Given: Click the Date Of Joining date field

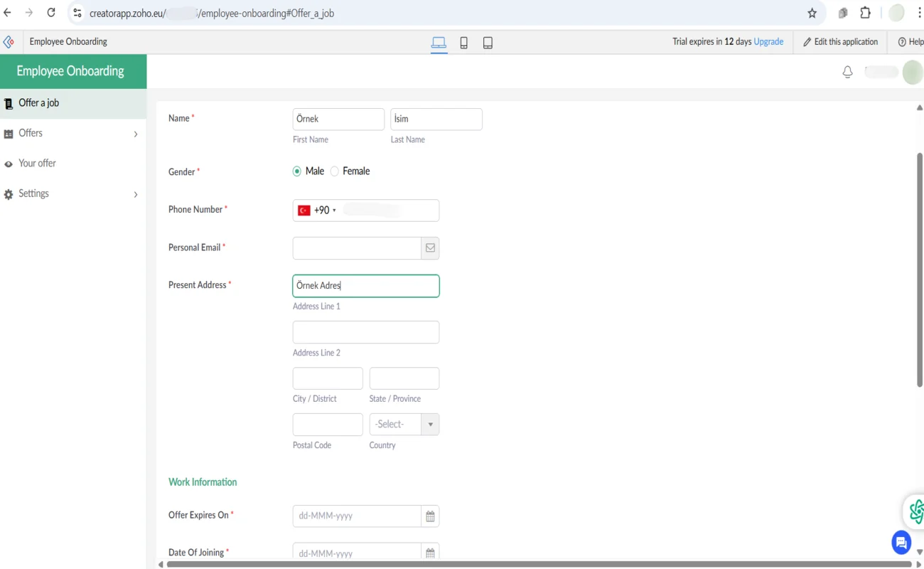Looking at the screenshot, I should pos(357,553).
